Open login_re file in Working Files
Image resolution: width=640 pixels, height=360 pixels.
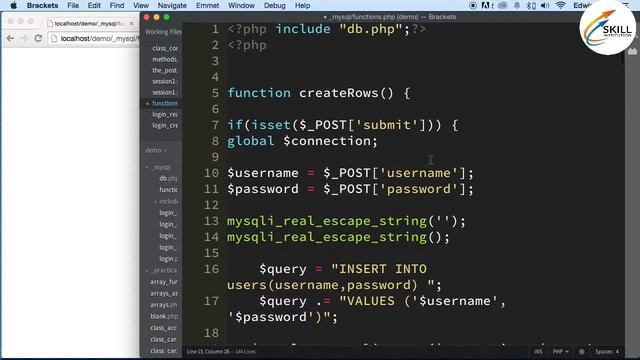pos(165,114)
